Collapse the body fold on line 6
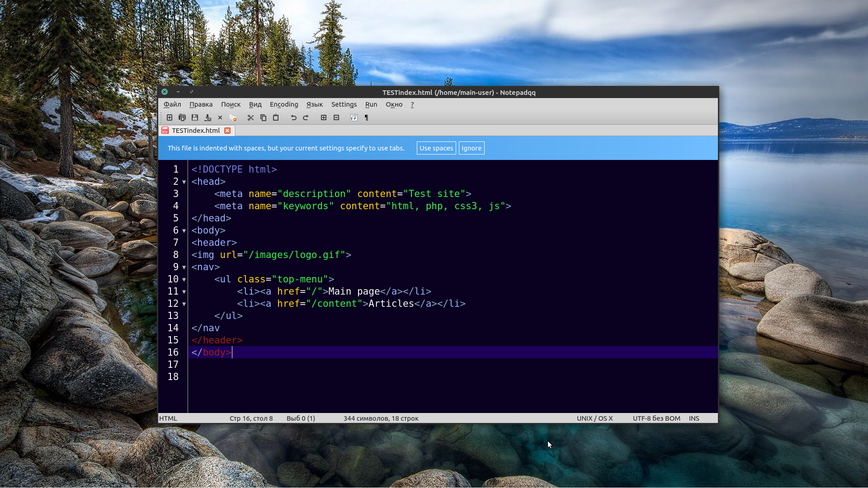Image resolution: width=868 pixels, height=488 pixels. (184, 231)
